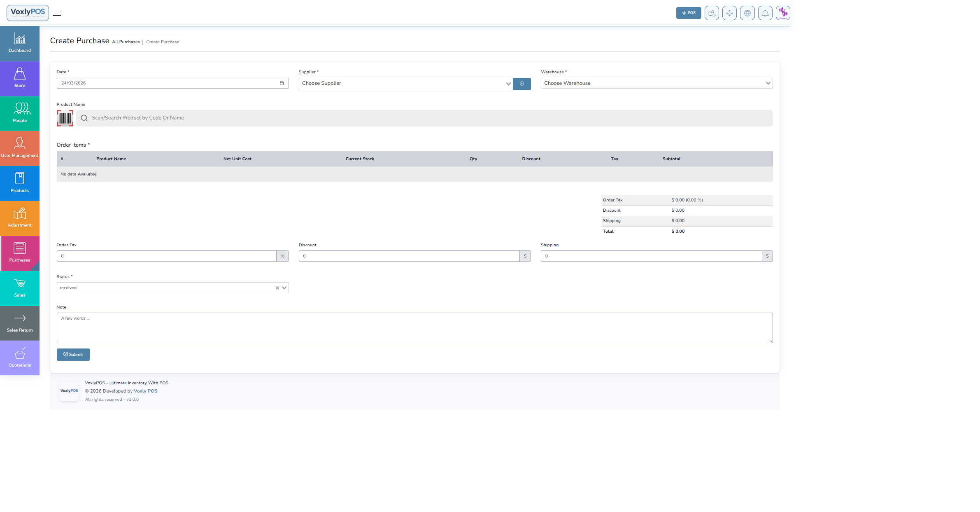Open the Sales Return section

tap(19, 323)
